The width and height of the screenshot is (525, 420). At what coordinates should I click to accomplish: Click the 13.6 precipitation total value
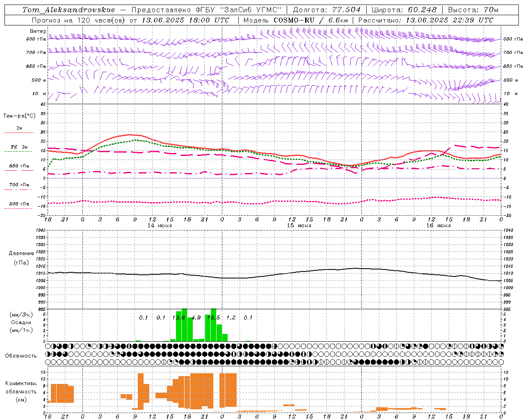click(x=178, y=317)
